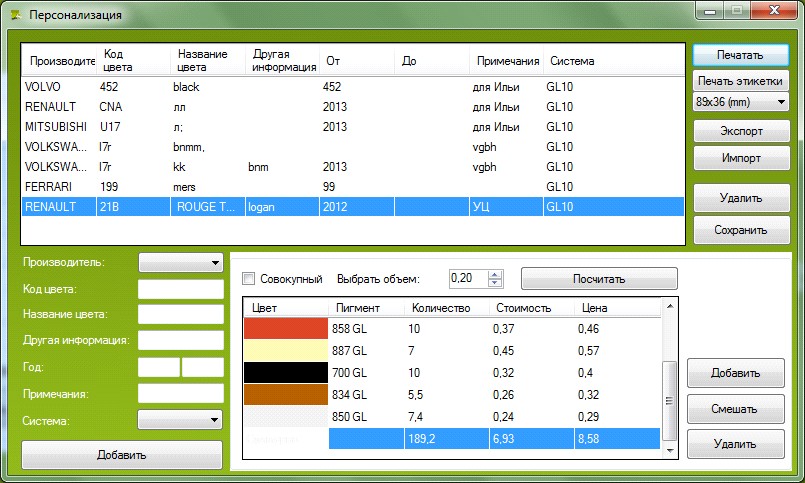
Task: Click the Сохранить button
Action: 741,230
